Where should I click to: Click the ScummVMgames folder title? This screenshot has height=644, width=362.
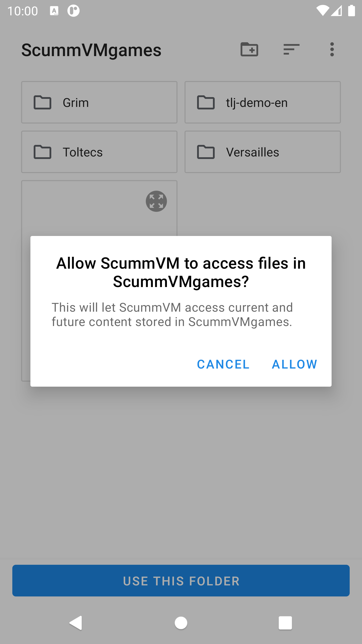tap(91, 50)
